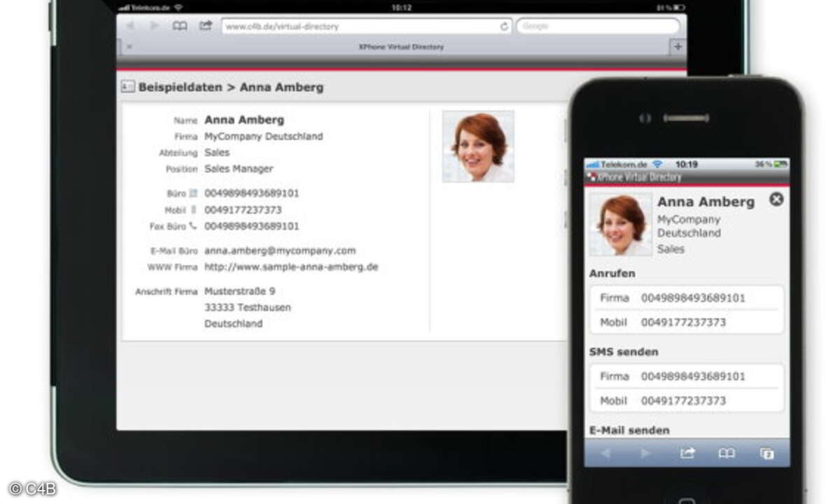The height and width of the screenshot is (504, 840).
Task: Click the Mobil number 0049177237373 on iPad
Action: [243, 210]
